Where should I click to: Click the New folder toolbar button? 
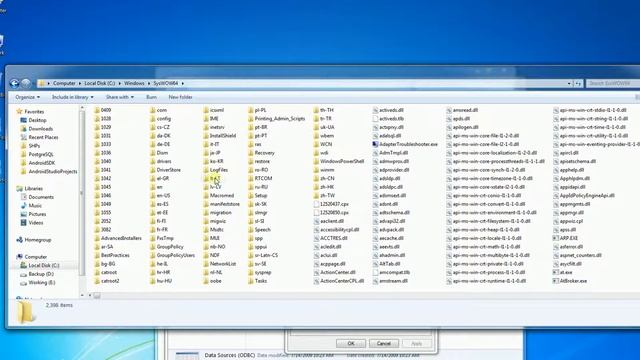(x=180, y=97)
